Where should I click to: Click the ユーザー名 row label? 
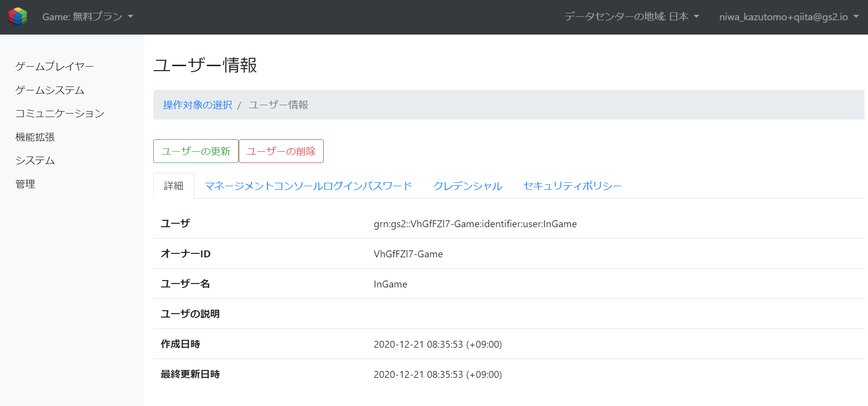pyautogui.click(x=185, y=284)
